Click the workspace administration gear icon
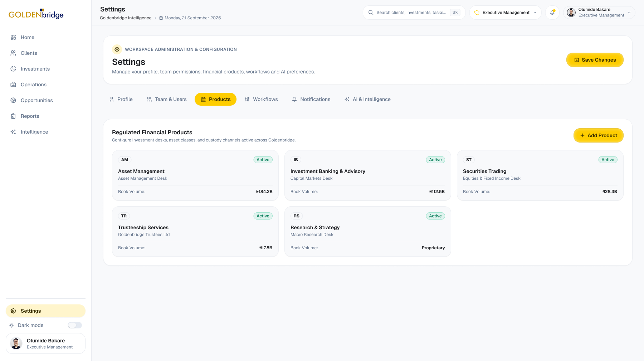 click(x=117, y=49)
